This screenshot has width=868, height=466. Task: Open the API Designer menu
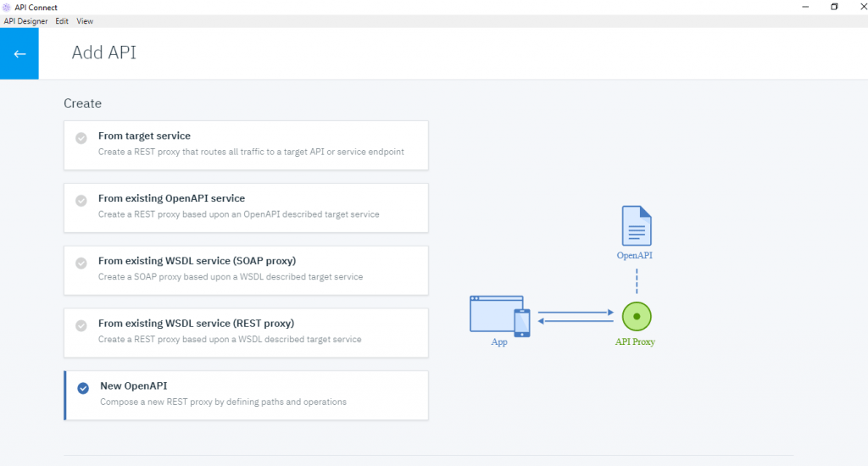pos(25,21)
